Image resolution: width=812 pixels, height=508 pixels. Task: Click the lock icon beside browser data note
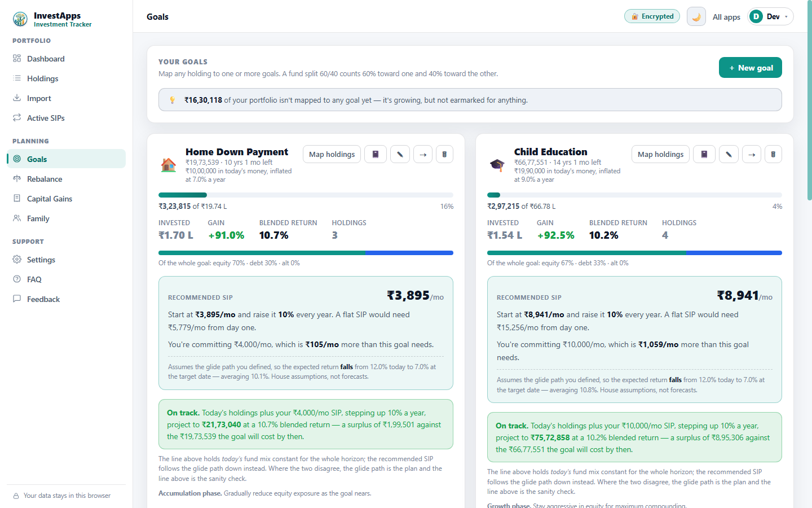click(x=16, y=496)
